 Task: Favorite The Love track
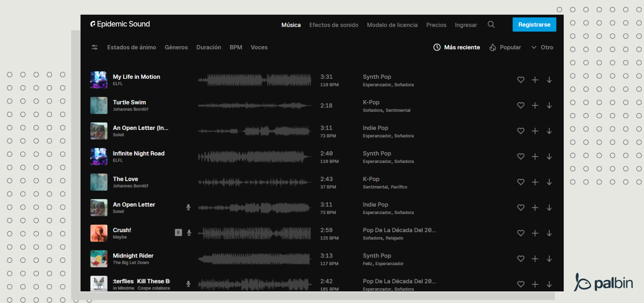[x=521, y=182]
